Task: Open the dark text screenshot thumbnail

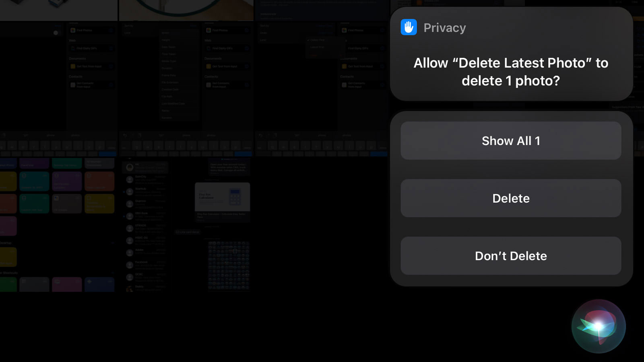Action: (322, 10)
